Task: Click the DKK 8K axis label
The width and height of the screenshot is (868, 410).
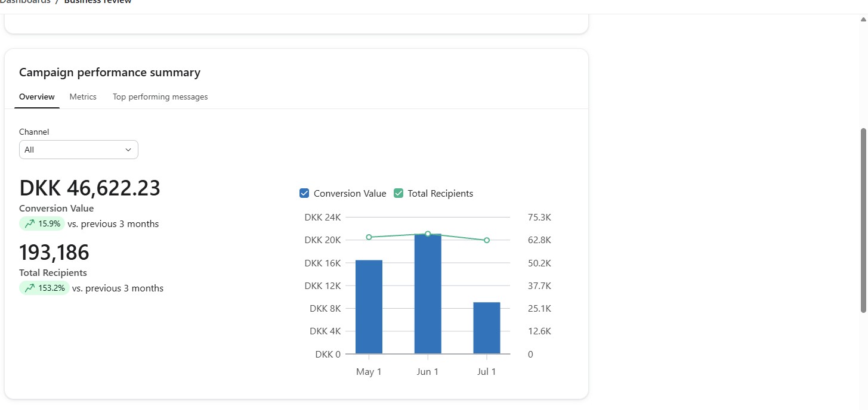Action: [x=325, y=309]
